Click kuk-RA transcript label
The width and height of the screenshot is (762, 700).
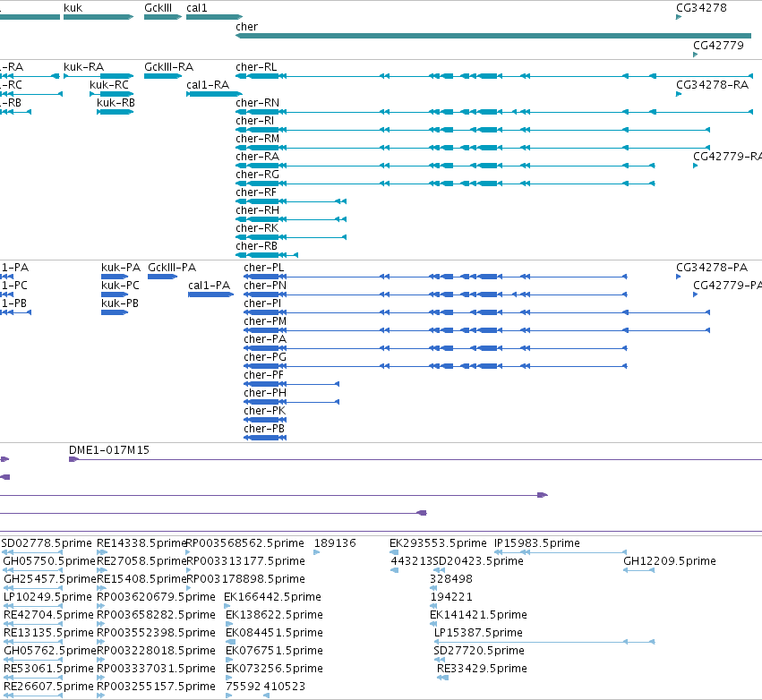click(x=83, y=66)
